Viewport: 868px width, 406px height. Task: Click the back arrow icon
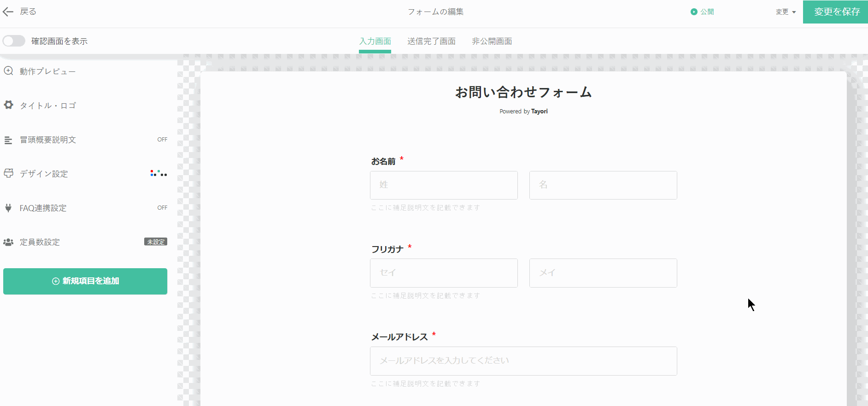click(x=8, y=12)
